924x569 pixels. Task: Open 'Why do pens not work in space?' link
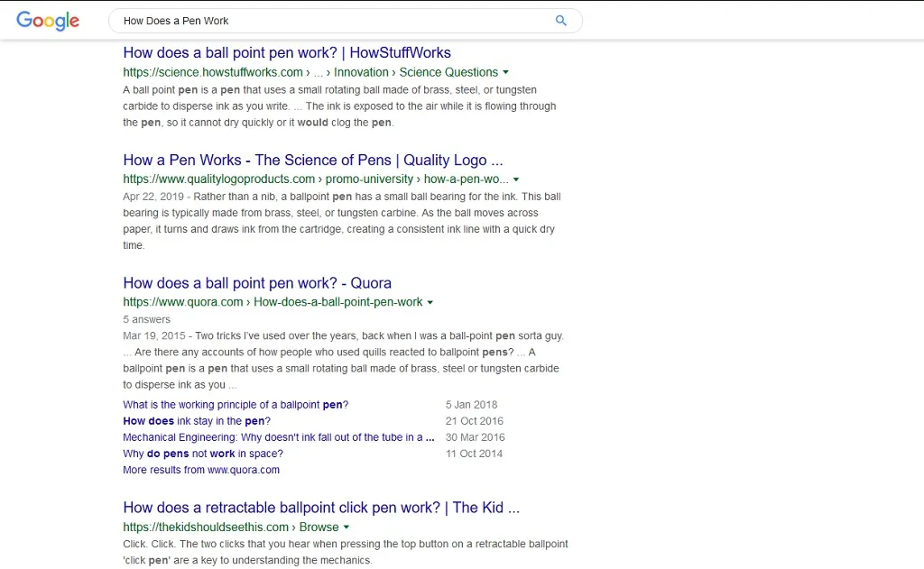click(203, 454)
